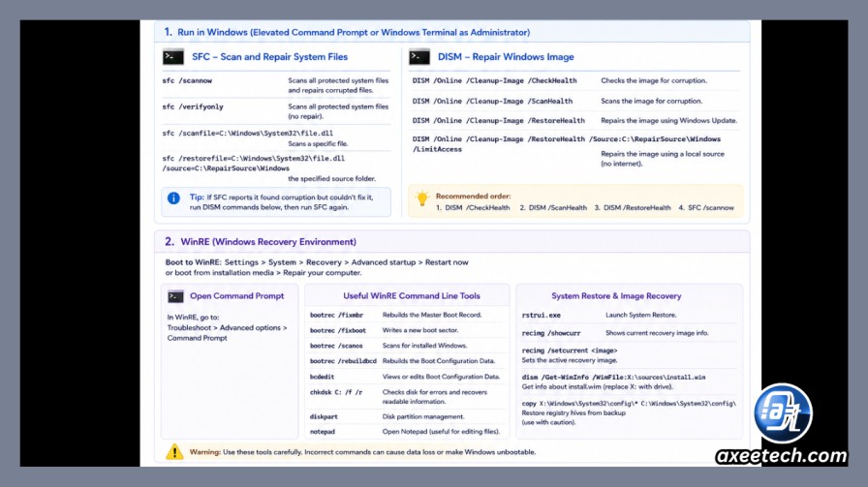The height and width of the screenshot is (487, 868).
Task: Click '4. SFC /scannow' in recommended order
Action: coord(706,208)
